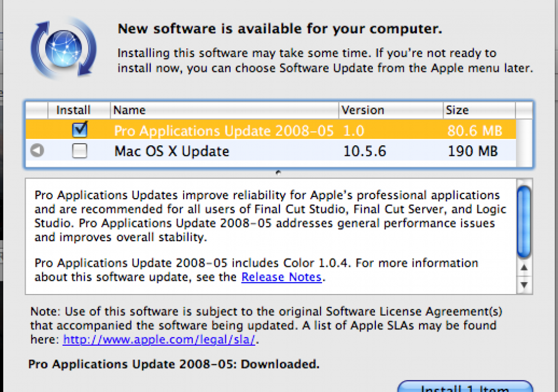Click the 'Pro Applications Update 2008-05: Downloaded.' status text
This screenshot has width=558, height=392.
174,364
